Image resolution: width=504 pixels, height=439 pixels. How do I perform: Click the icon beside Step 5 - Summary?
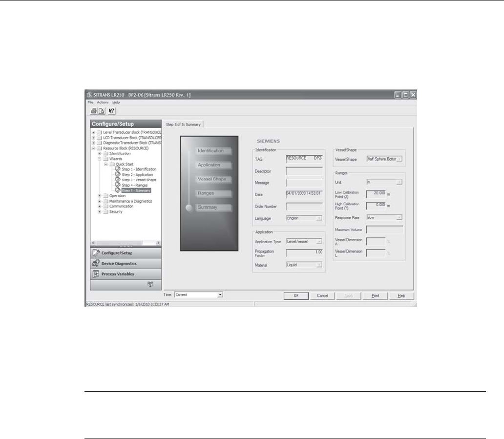118,190
